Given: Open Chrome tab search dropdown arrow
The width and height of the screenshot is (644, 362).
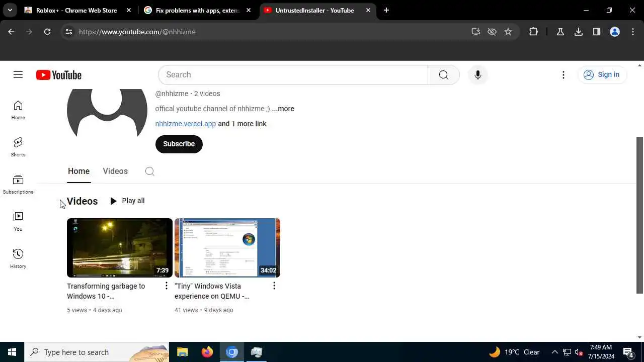Looking at the screenshot, I should (10, 10).
